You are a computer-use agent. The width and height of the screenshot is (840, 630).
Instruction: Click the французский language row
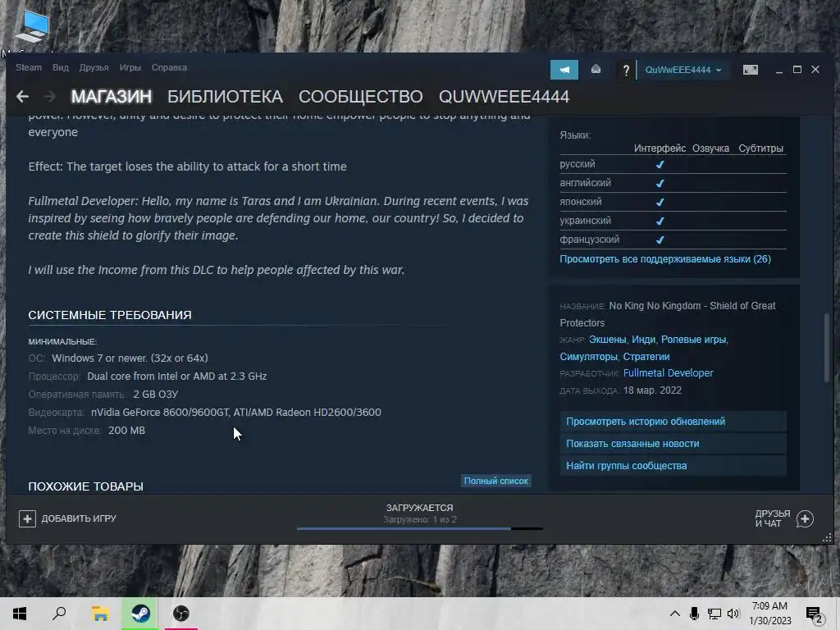(x=673, y=240)
